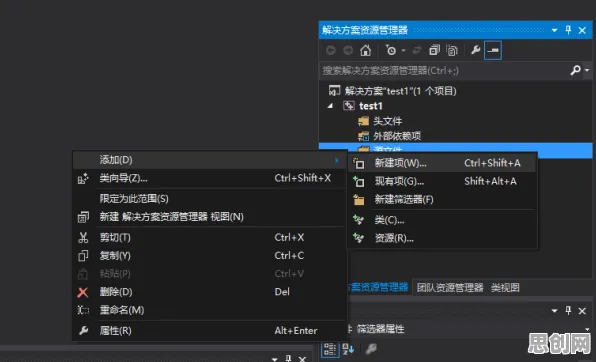
Task: Click the wrench icon beside 属性(R)
Action: coord(83,330)
